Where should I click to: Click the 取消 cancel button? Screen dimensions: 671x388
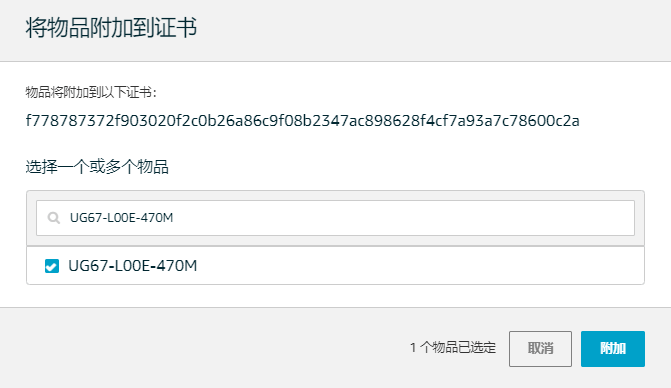(x=540, y=349)
